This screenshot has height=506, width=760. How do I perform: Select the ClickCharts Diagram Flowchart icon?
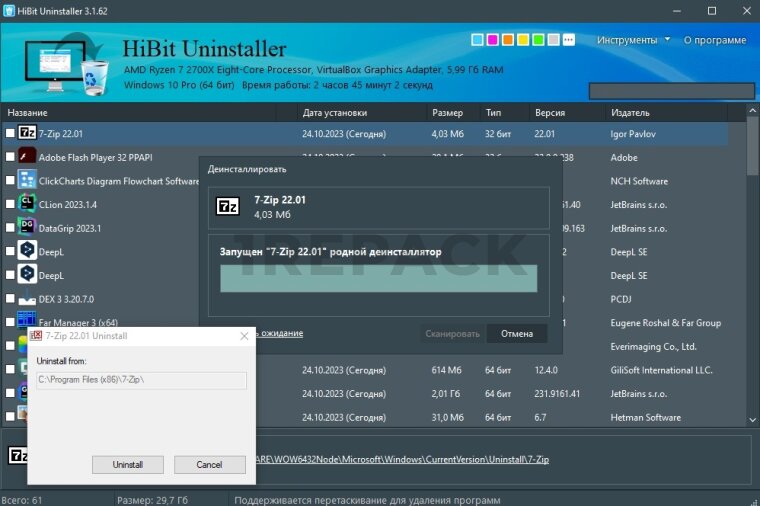pos(28,181)
